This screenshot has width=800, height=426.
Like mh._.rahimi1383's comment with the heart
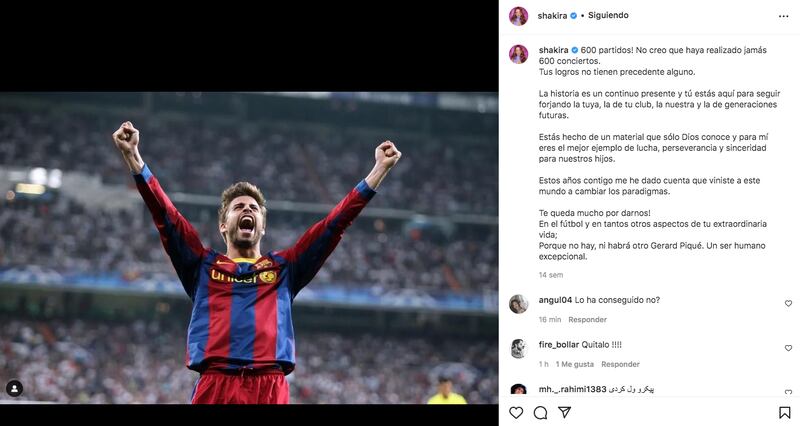[x=788, y=392]
